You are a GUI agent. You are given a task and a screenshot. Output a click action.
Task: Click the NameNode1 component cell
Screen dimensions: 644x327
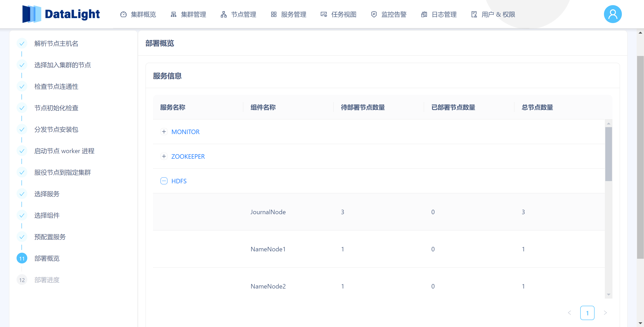tap(268, 249)
